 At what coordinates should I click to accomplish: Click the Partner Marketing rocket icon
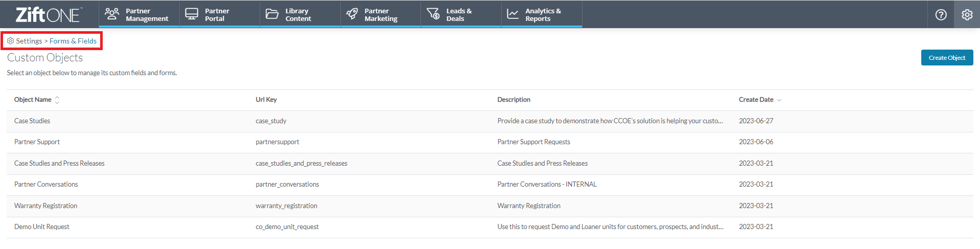(352, 14)
